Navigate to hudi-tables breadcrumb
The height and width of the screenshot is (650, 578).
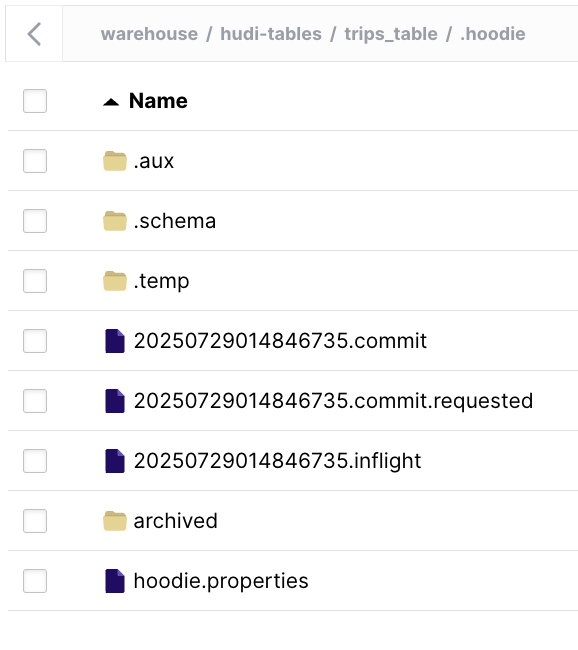coord(271,34)
